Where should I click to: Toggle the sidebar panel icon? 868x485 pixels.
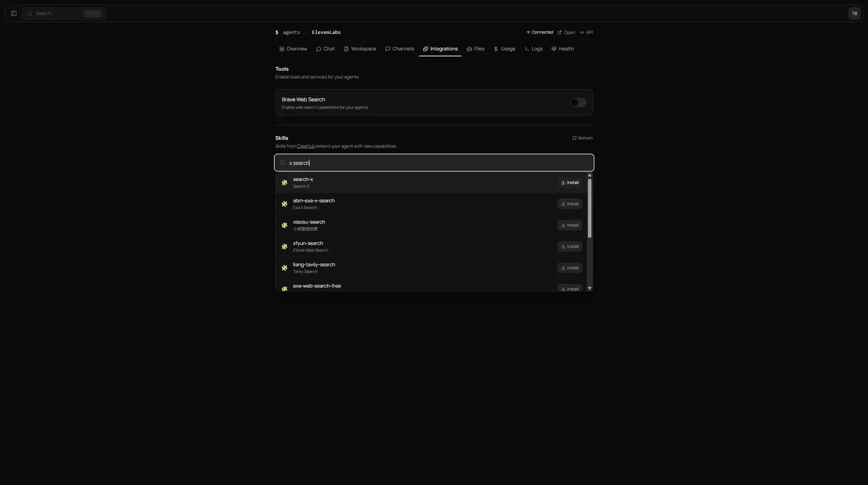pyautogui.click(x=14, y=14)
